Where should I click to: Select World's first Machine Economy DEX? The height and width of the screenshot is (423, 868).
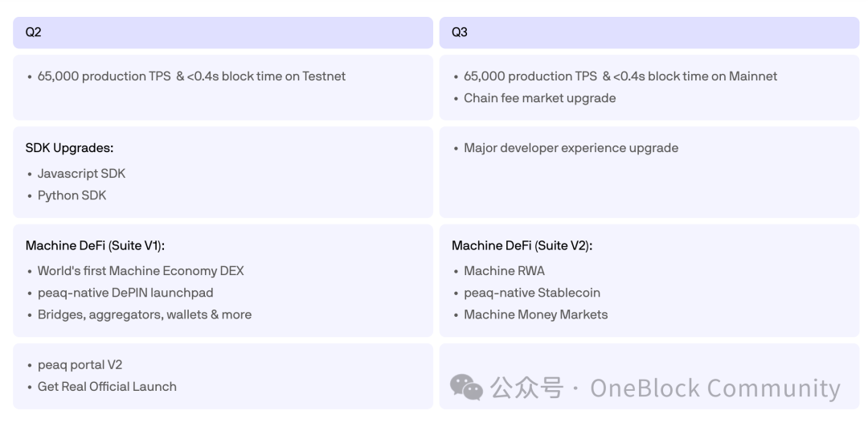pyautogui.click(x=141, y=271)
